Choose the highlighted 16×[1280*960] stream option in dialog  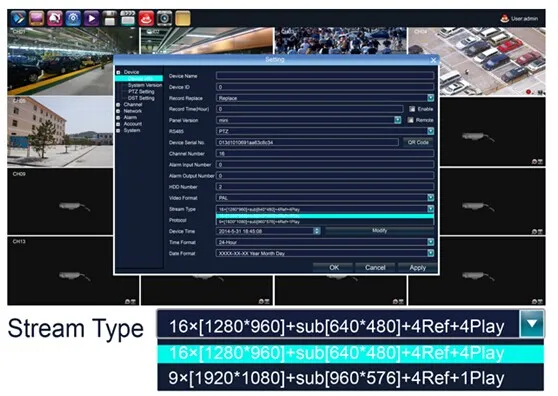point(325,216)
